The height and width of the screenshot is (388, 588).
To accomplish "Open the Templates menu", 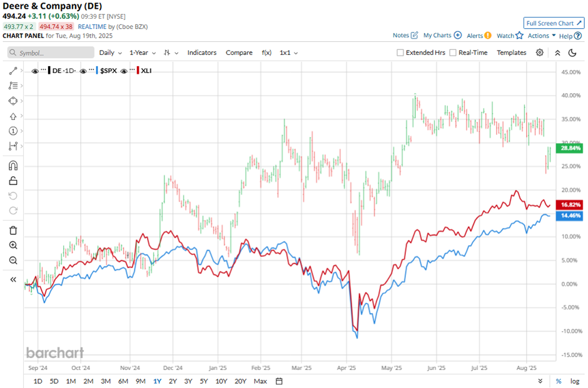I will (x=512, y=53).
